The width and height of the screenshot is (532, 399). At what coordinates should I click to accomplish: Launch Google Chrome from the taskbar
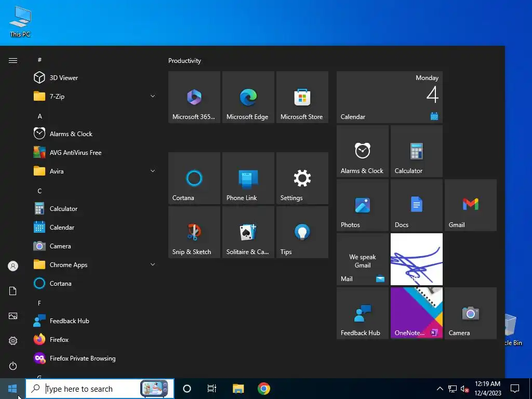(263, 389)
